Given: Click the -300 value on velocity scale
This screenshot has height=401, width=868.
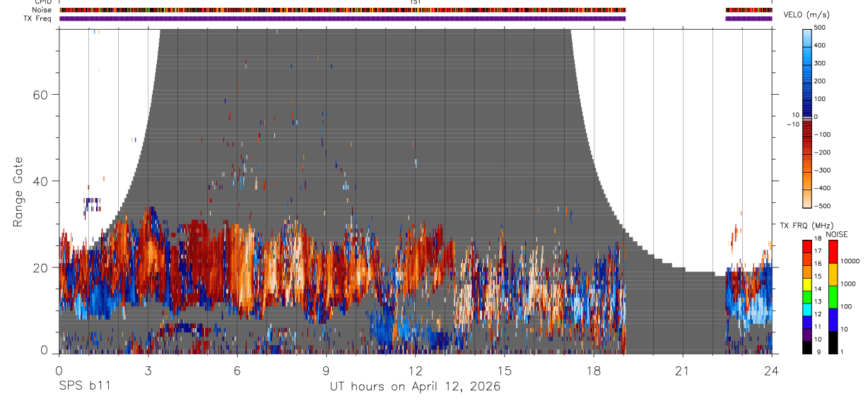Looking at the screenshot, I should pyautogui.click(x=821, y=170).
